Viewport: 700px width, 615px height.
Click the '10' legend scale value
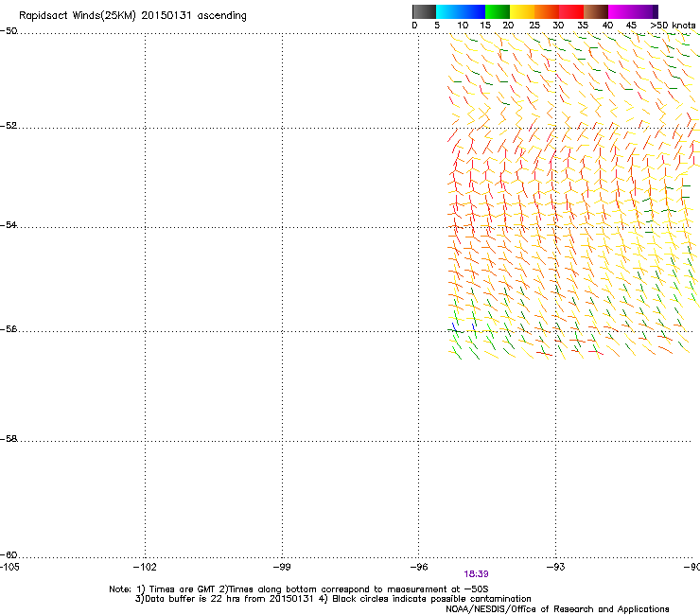[x=463, y=26]
